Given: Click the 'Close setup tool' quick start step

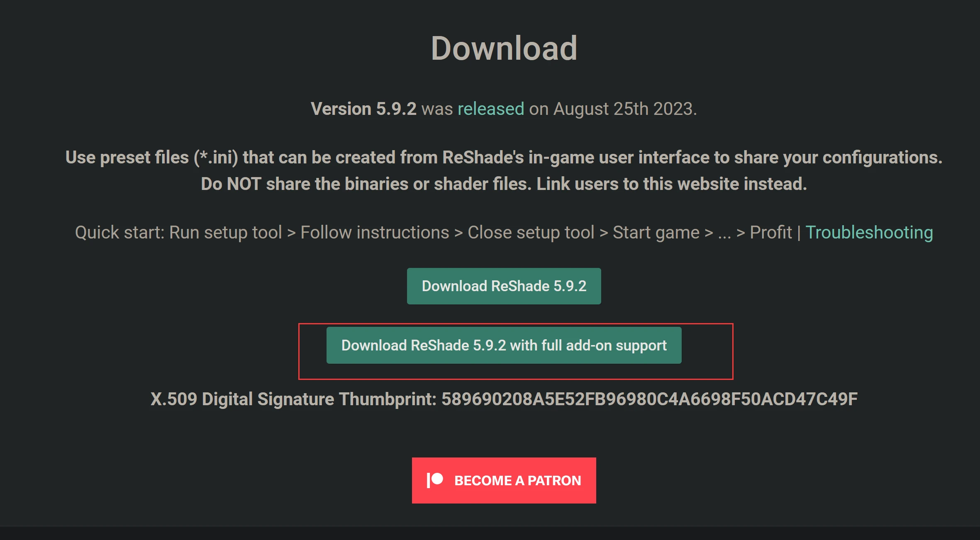Looking at the screenshot, I should click(531, 232).
